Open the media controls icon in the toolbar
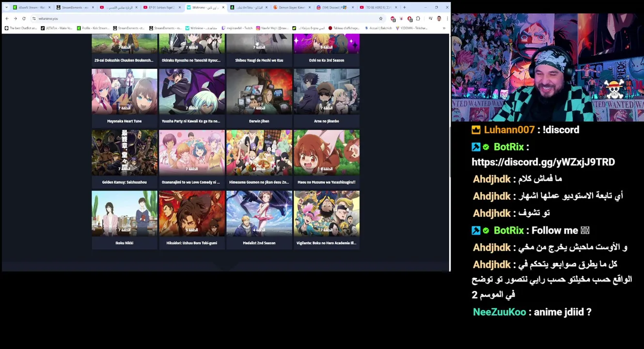The height and width of the screenshot is (349, 644). 430,18
